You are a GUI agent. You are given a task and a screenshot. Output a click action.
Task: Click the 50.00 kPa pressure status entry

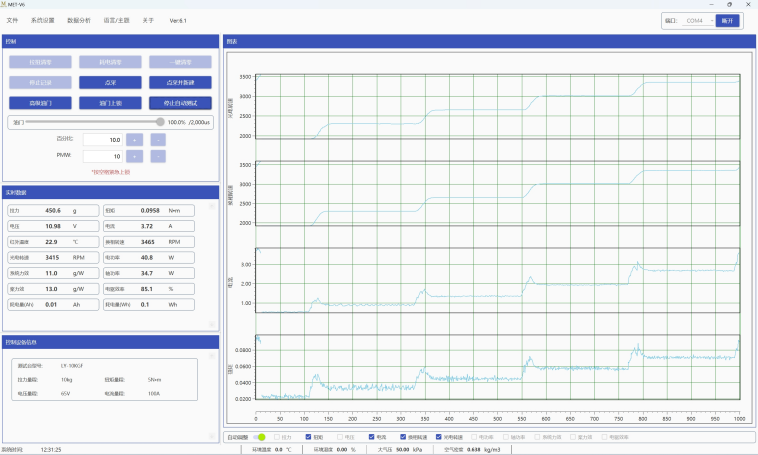tap(399, 450)
